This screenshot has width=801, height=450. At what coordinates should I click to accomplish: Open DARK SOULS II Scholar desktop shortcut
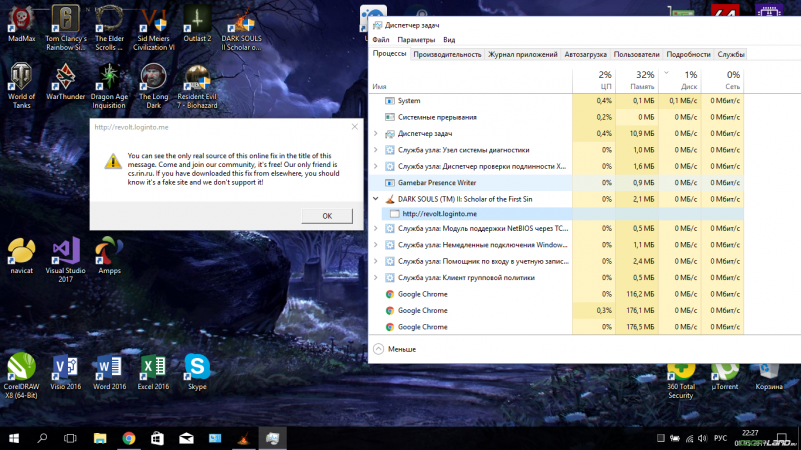(241, 28)
